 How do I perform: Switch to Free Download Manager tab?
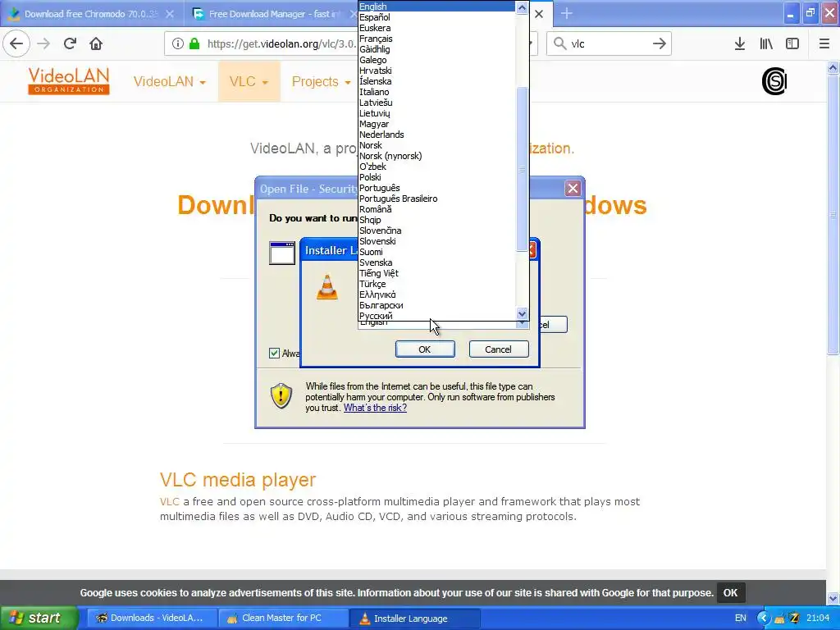click(x=274, y=14)
